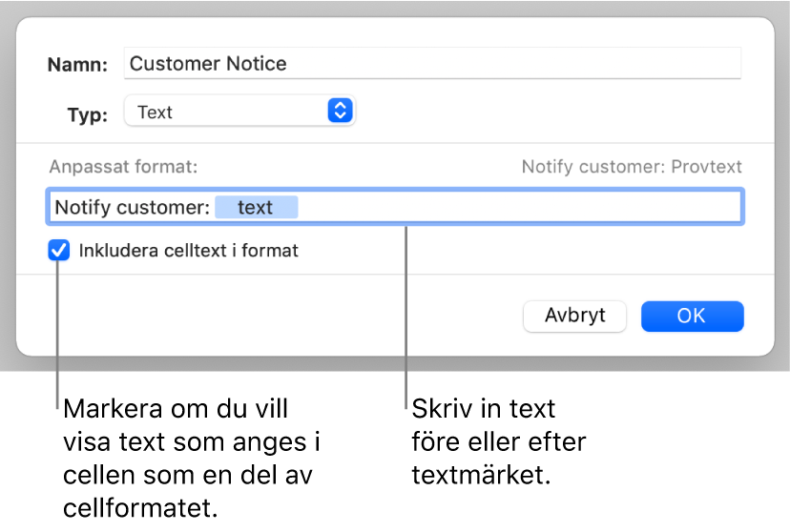Click the Typ: label

coord(88,113)
